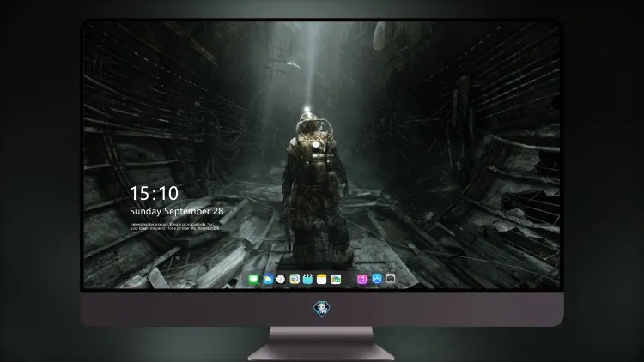Open the green Messages app in dock
644x362 pixels.
(x=253, y=280)
